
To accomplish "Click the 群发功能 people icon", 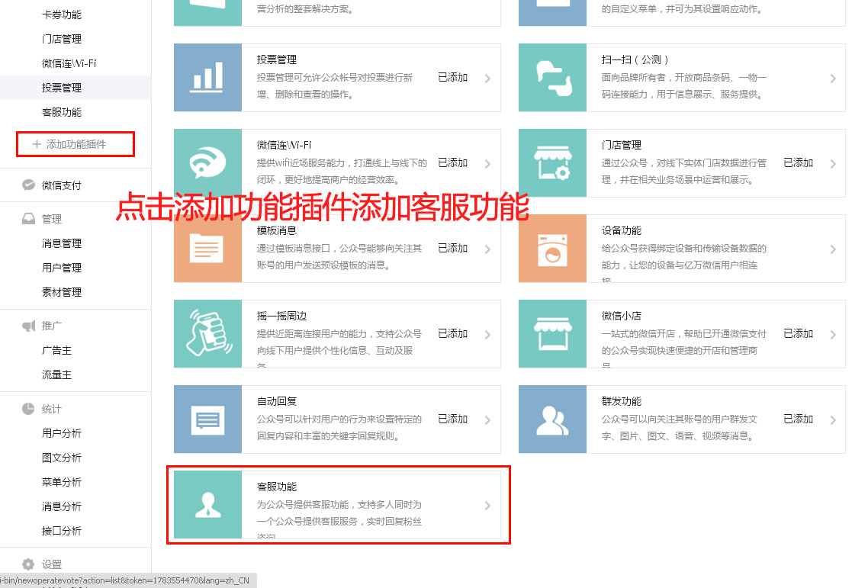I will pyautogui.click(x=552, y=419).
